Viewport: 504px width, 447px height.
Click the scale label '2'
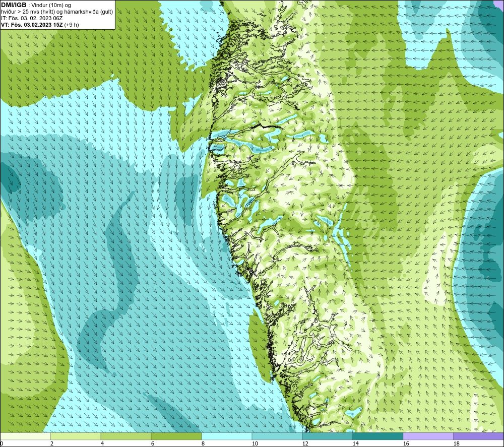point(52,443)
